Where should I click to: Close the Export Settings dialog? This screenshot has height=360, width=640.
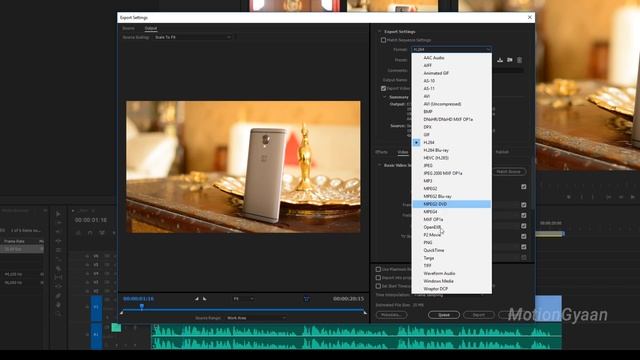(x=530, y=17)
